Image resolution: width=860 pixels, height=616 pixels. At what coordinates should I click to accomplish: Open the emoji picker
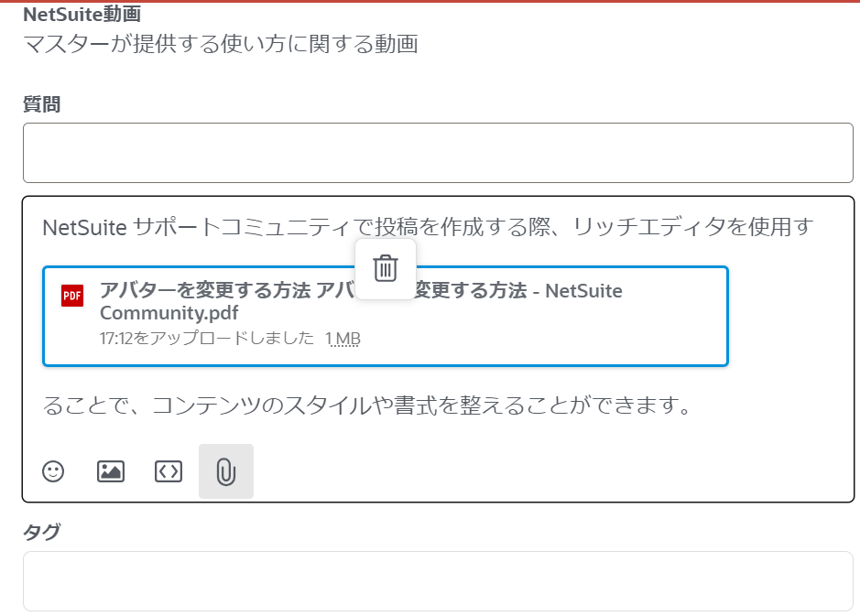click(x=53, y=471)
